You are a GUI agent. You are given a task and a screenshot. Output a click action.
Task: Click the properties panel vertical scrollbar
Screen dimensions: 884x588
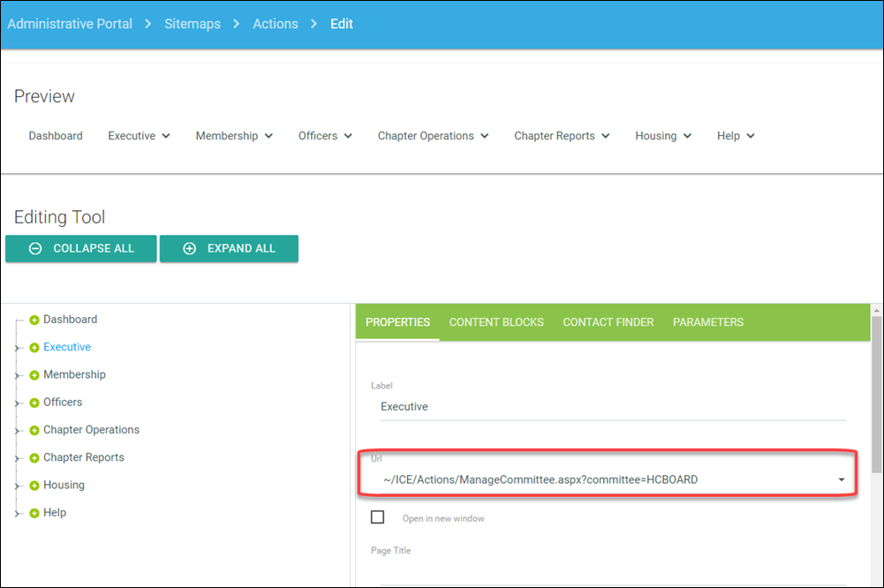click(876, 397)
